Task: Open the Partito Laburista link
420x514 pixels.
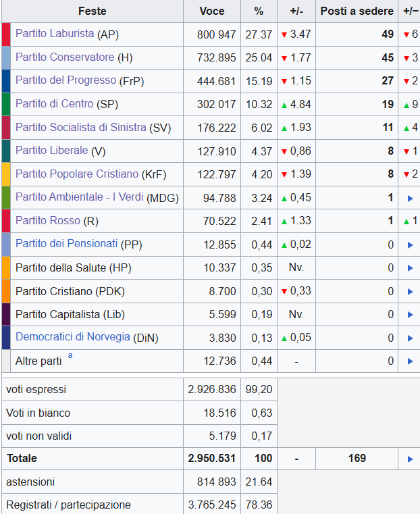Action: (x=55, y=34)
